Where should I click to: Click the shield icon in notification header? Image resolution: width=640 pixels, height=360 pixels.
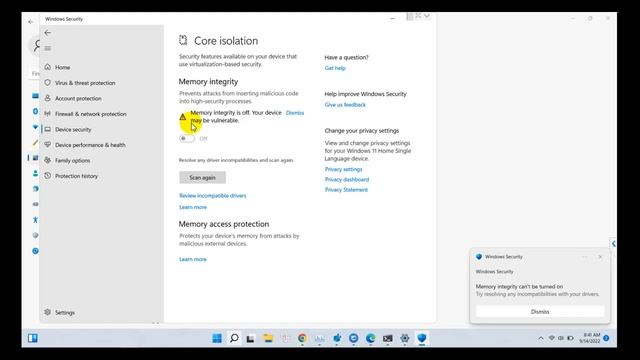(479, 257)
